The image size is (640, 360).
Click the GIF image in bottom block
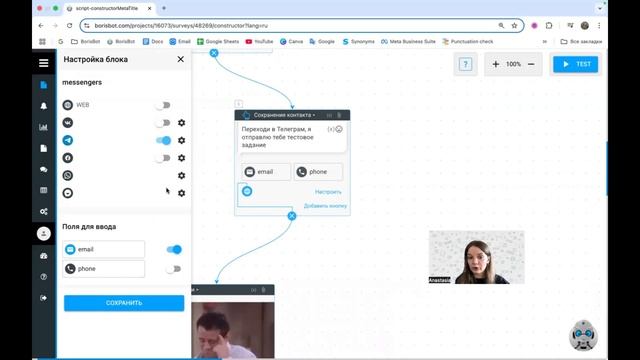[233, 330]
